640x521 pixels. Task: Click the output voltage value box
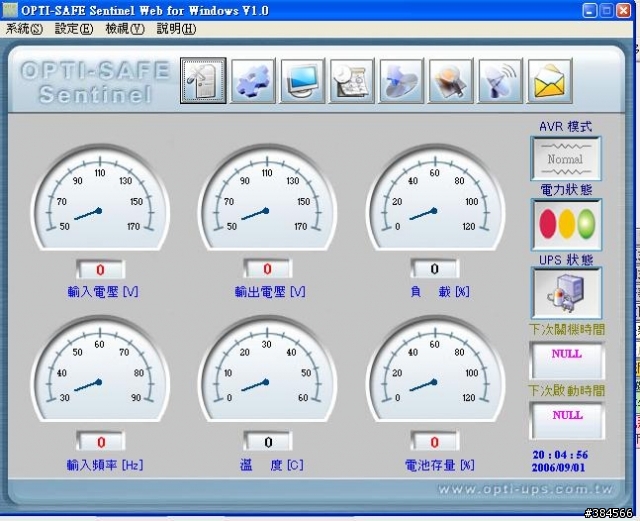267,269
